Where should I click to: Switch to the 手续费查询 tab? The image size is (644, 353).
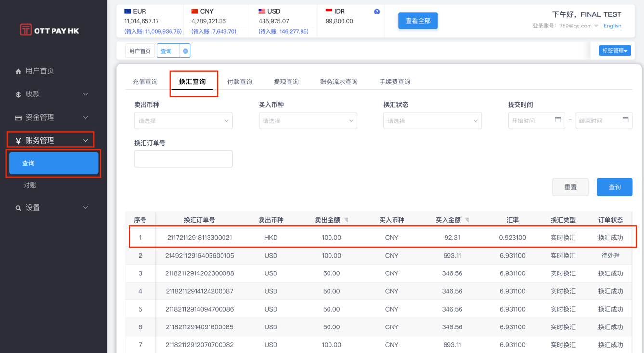point(394,81)
